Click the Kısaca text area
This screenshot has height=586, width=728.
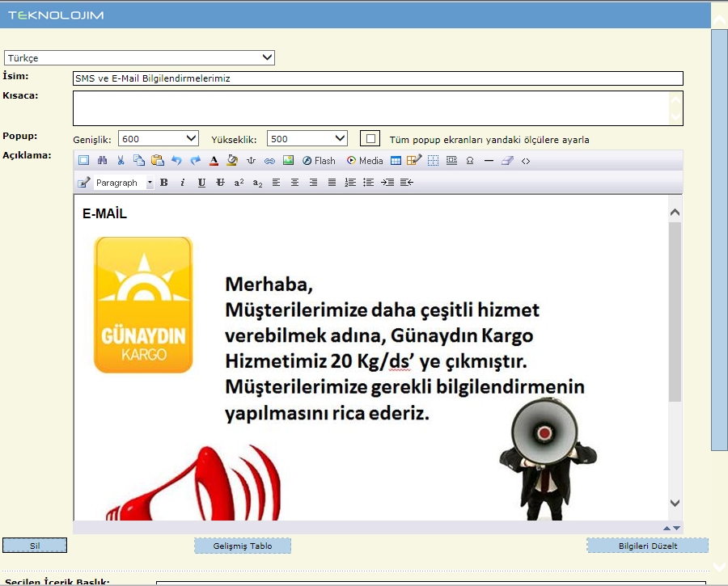click(378, 108)
